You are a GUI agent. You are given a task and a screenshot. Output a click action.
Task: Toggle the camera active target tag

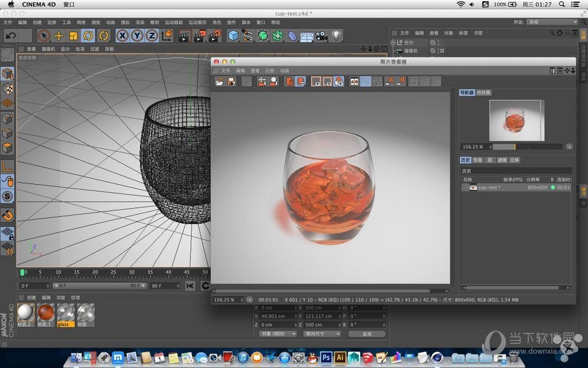[x=443, y=51]
